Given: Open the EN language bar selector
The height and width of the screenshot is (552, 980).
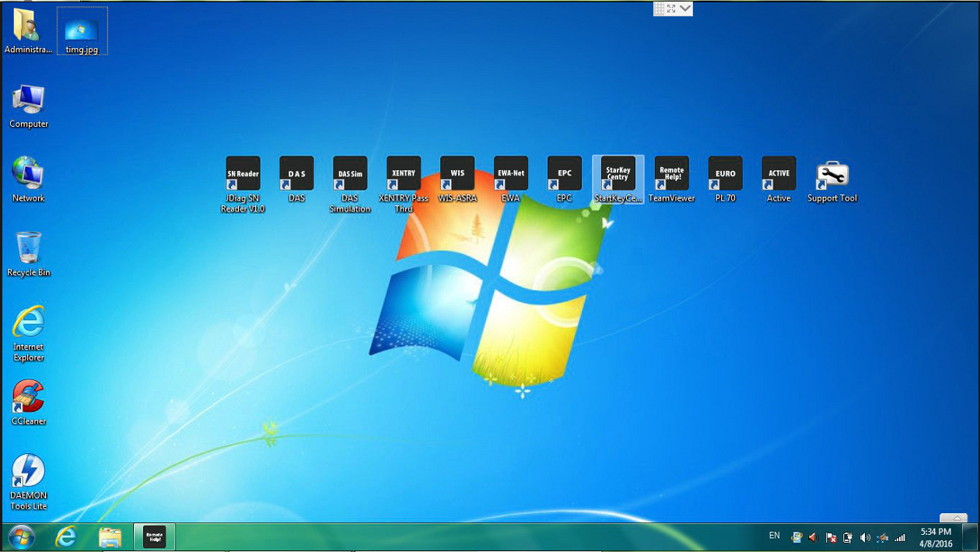Looking at the screenshot, I should (x=775, y=536).
